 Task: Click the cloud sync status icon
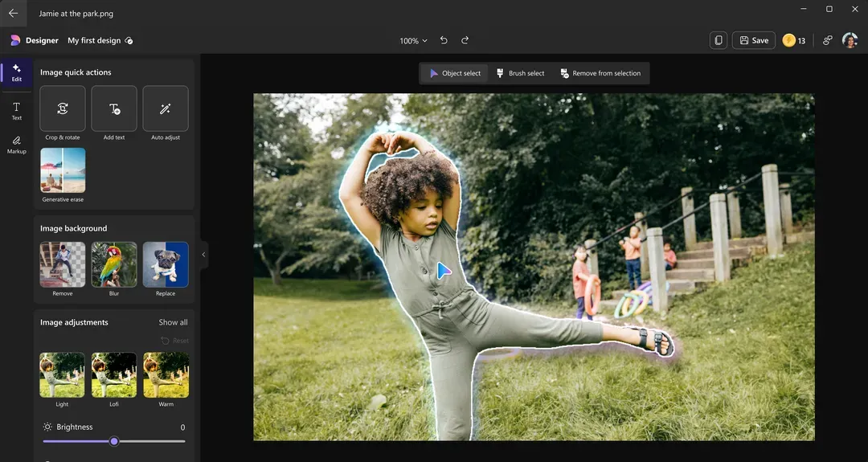(x=129, y=40)
